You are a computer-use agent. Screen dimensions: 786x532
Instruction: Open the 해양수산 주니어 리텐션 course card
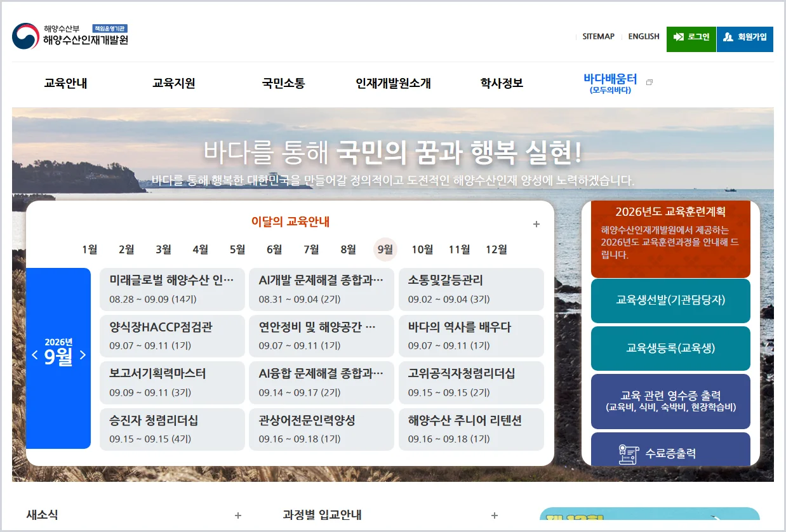point(471,430)
